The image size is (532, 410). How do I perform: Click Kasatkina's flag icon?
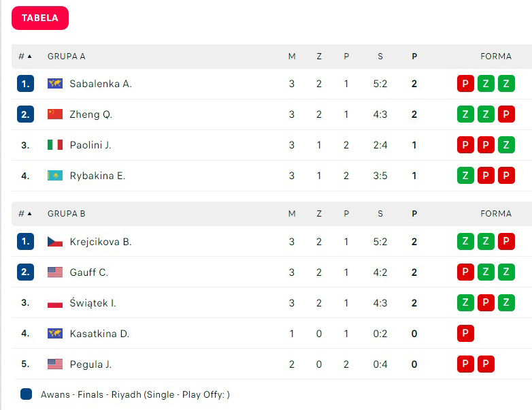pyautogui.click(x=55, y=334)
